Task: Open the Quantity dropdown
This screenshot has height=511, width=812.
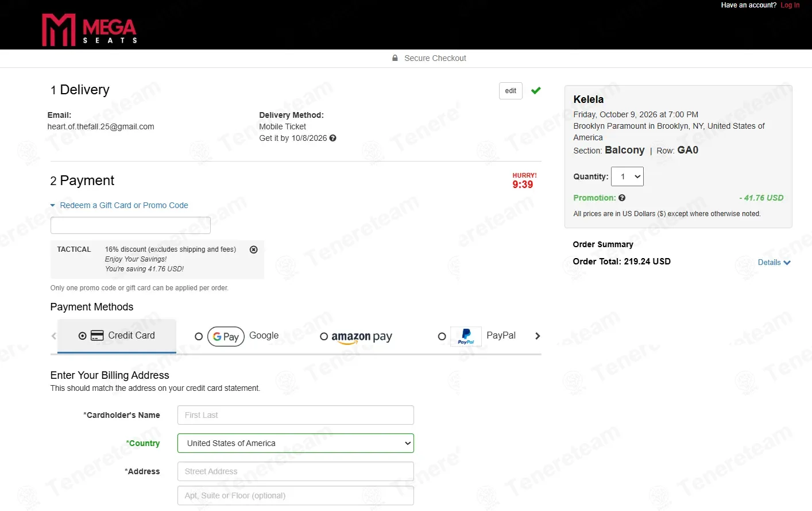Action: (627, 176)
